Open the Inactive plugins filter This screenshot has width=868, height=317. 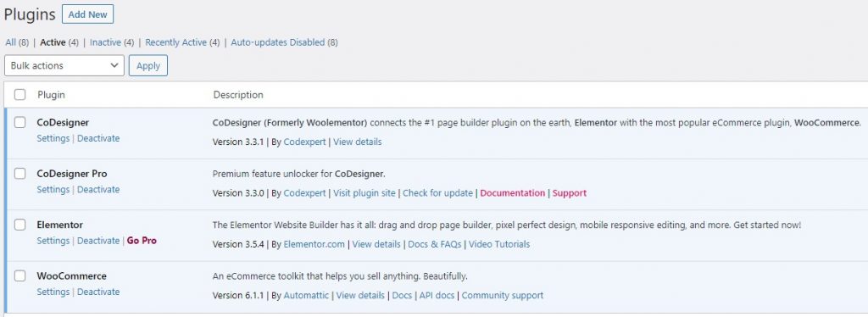[105, 42]
